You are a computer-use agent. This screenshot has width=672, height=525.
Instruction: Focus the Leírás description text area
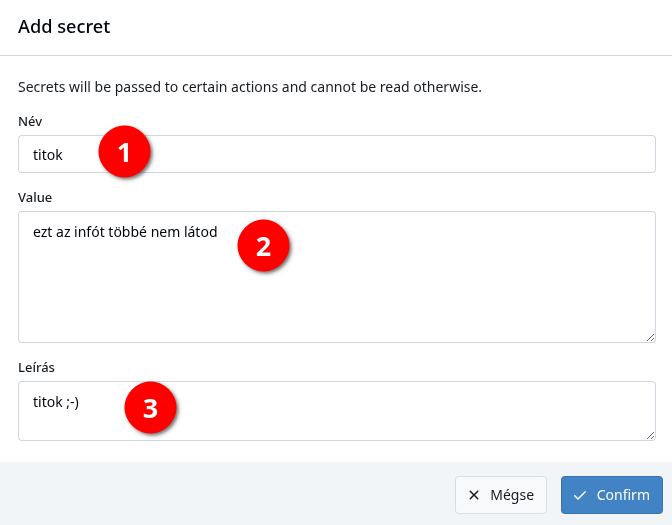(337, 411)
